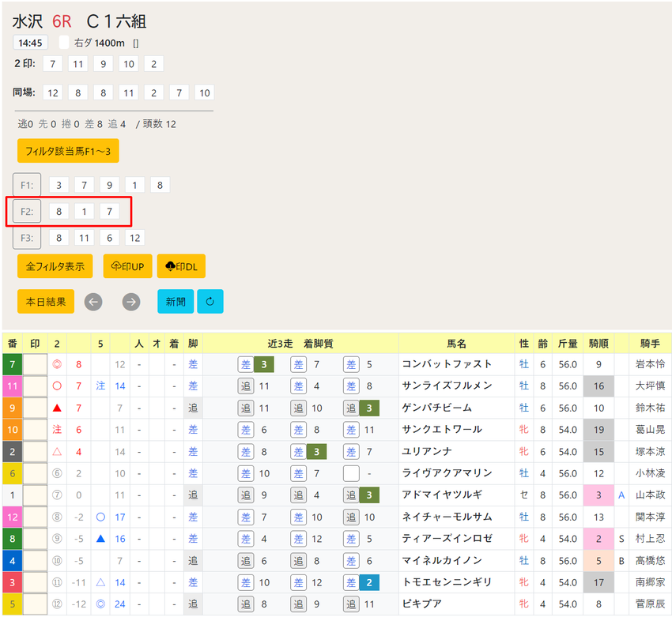Click the cyan reload icon button
Screen dimensions: 672x617
coord(210,302)
